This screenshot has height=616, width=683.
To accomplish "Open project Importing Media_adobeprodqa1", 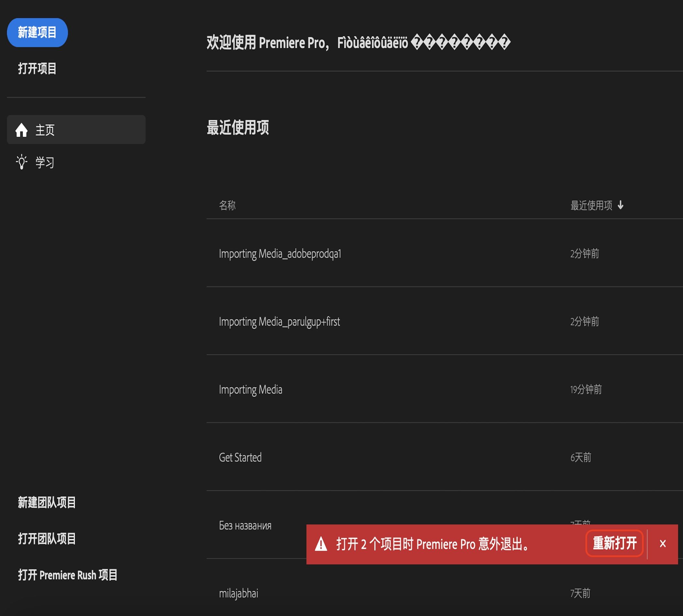I will pos(280,253).
